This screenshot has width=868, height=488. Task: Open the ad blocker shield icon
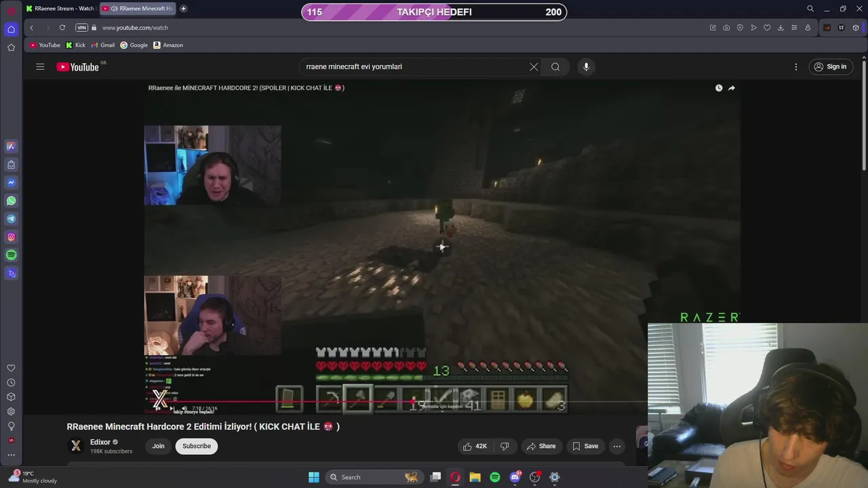coord(740,28)
